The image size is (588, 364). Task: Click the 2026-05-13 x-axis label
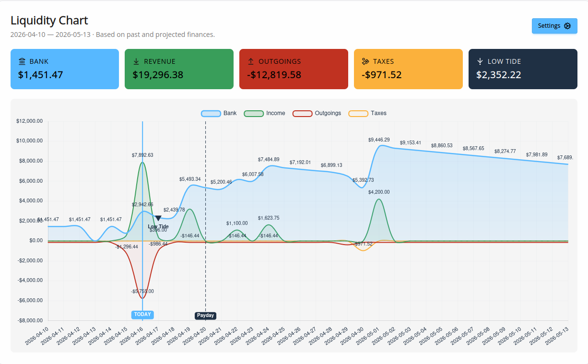click(x=557, y=335)
